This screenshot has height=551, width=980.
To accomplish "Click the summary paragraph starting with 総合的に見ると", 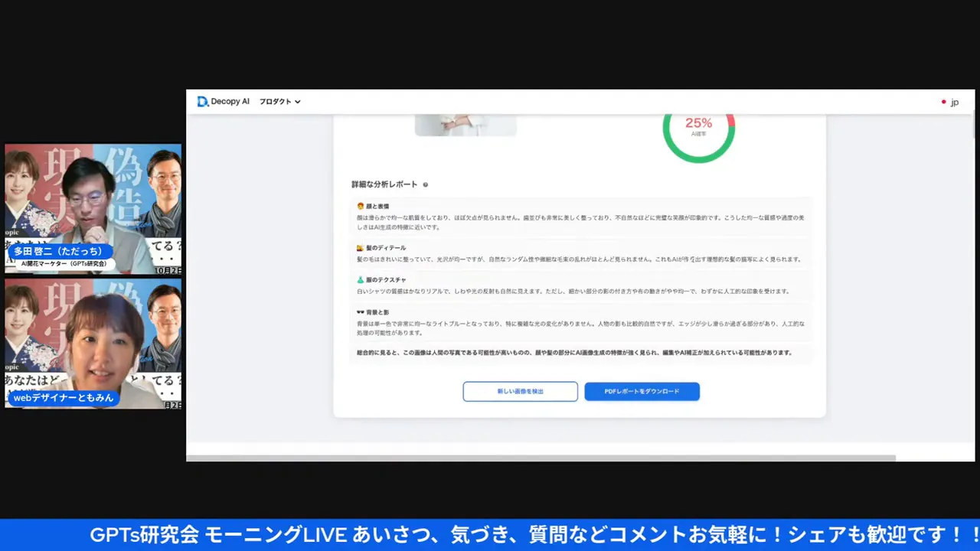I will point(574,353).
